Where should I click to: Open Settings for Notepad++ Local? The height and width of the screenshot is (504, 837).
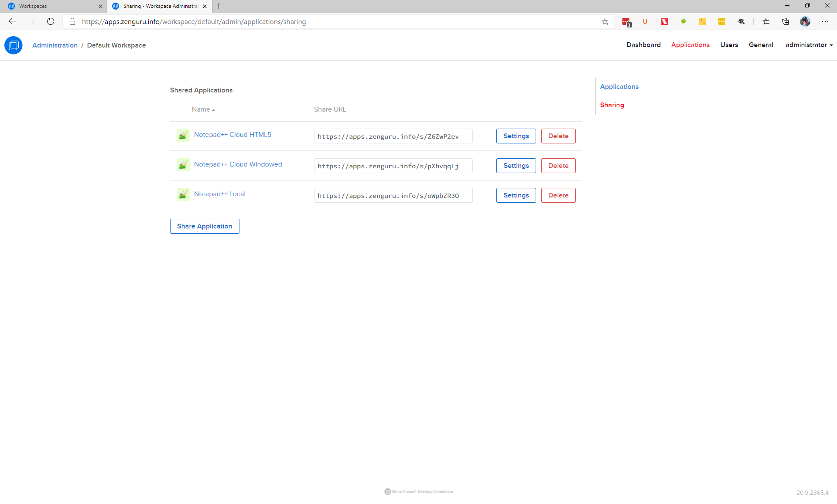516,195
